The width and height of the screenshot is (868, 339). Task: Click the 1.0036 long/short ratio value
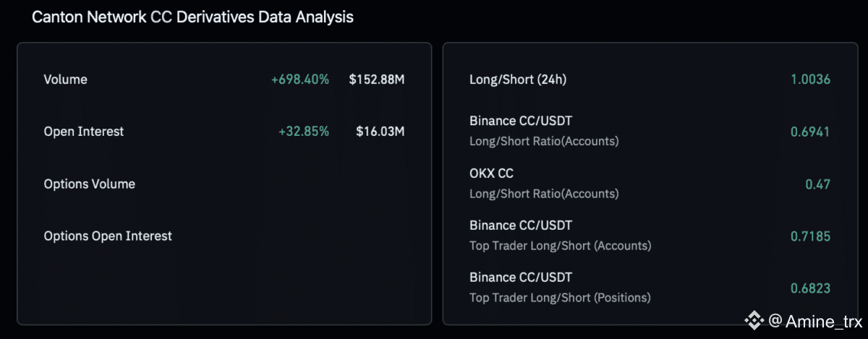[809, 80]
